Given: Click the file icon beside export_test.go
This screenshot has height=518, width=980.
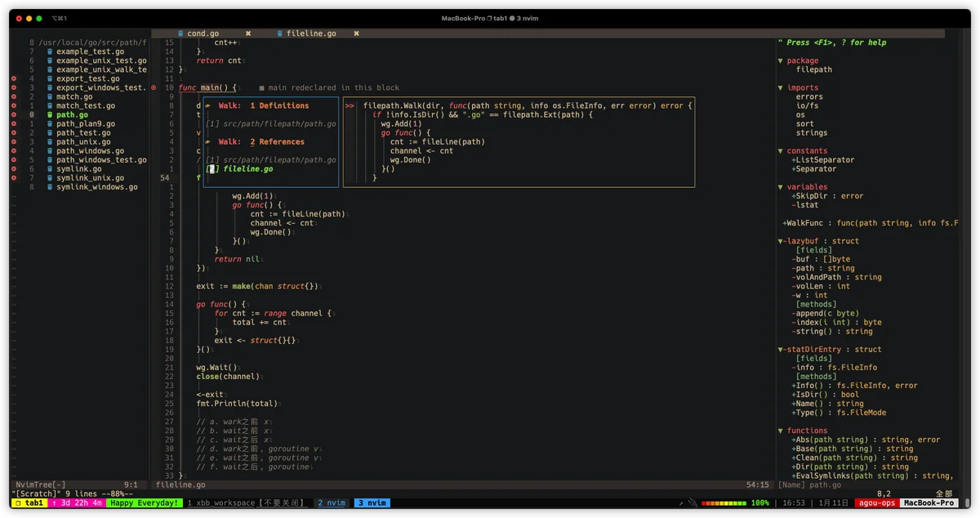Looking at the screenshot, I should tap(50, 78).
